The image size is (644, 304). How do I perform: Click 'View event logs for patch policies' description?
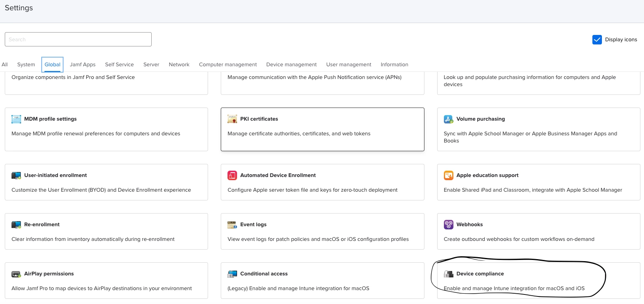pos(318,239)
